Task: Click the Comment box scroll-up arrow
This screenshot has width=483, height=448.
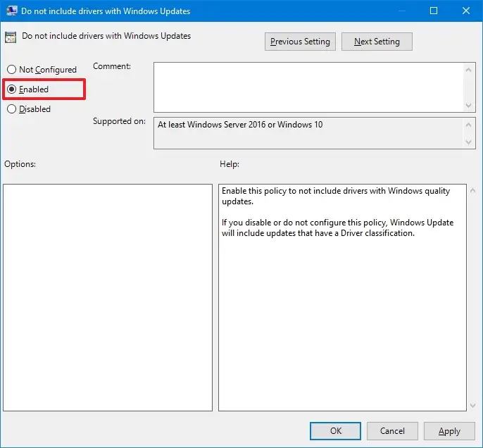Action: coord(468,70)
